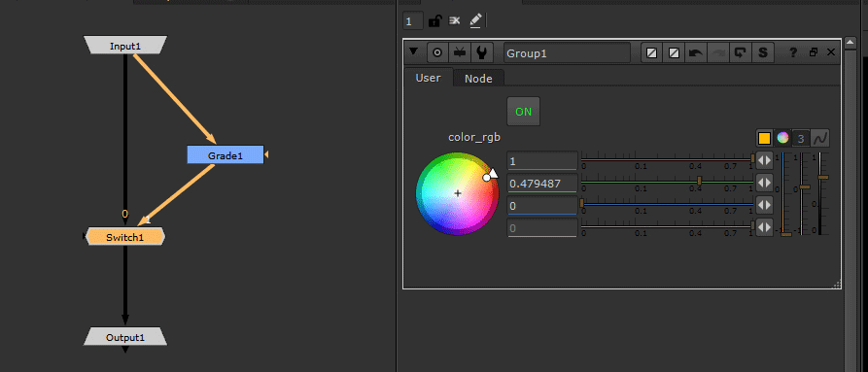Float the Group1 panel using the window icon
This screenshot has width=868, height=372.
[814, 52]
